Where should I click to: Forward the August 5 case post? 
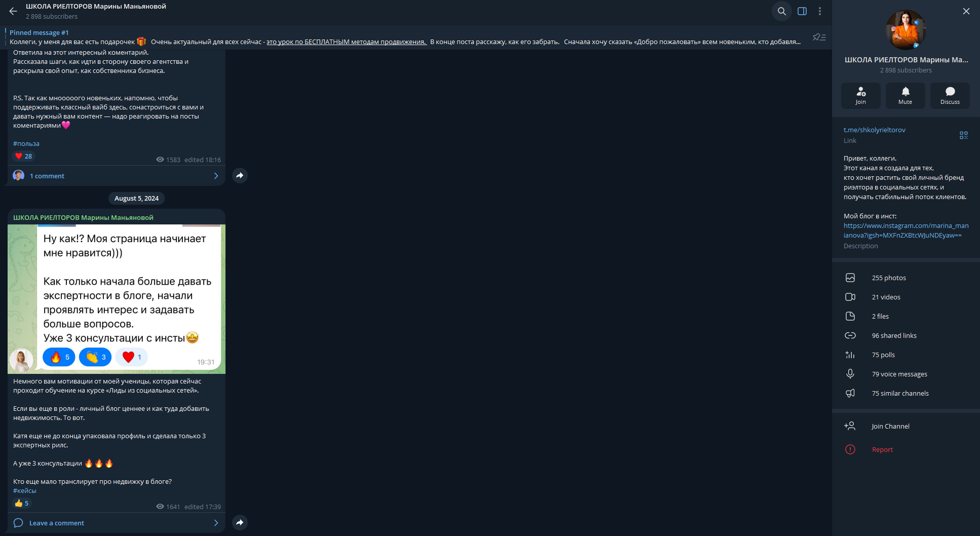pos(240,522)
